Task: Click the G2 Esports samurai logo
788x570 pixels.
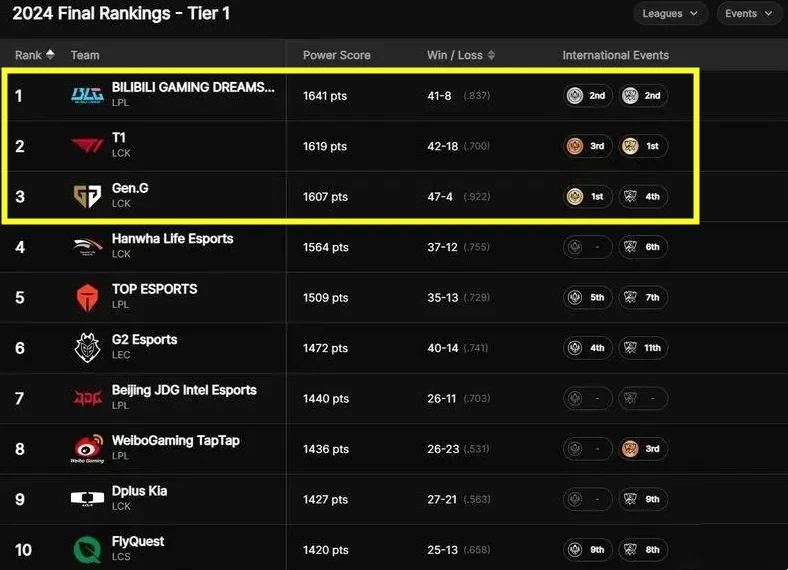Action: point(87,348)
